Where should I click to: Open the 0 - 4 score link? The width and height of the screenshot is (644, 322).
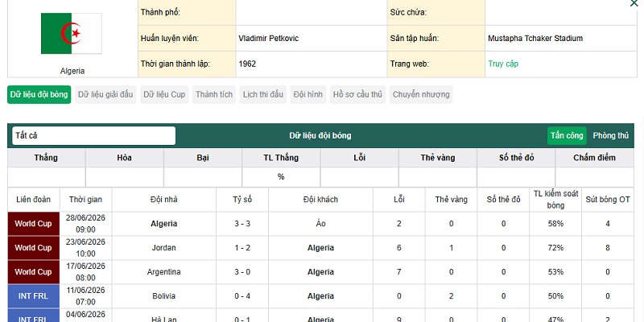(242, 296)
